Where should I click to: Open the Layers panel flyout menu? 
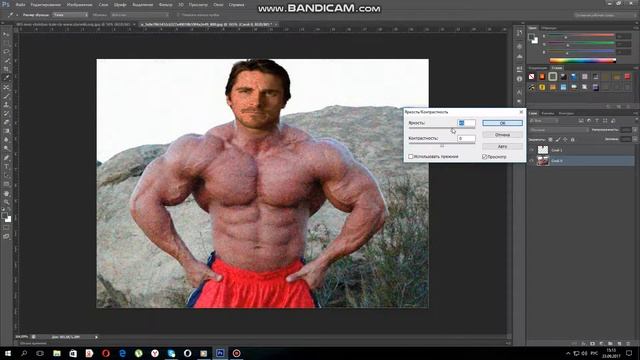[x=636, y=113]
